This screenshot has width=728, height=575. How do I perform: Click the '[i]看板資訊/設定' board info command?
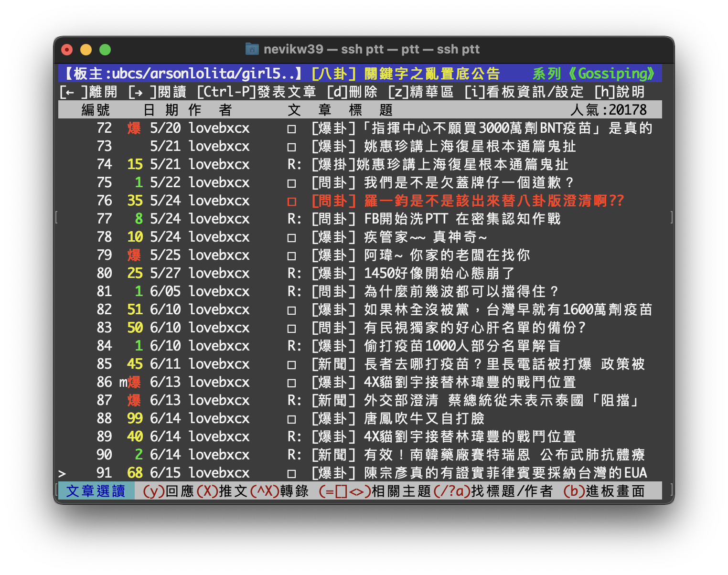pos(524,92)
